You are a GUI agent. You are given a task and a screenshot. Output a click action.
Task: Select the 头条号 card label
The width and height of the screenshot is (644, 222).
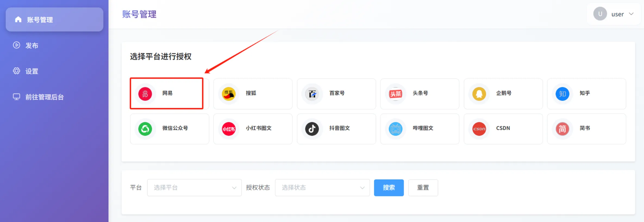420,93
